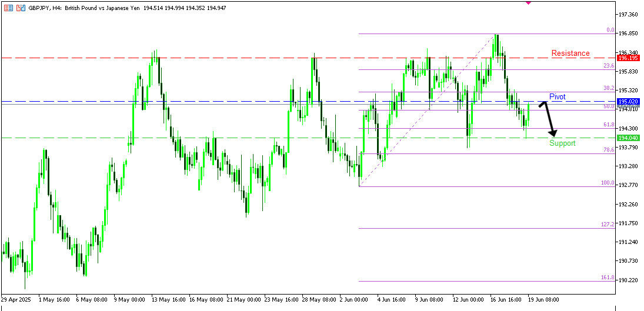Click the pink chart shift triangle marker
The image size is (644, 311).
click(528, 2)
